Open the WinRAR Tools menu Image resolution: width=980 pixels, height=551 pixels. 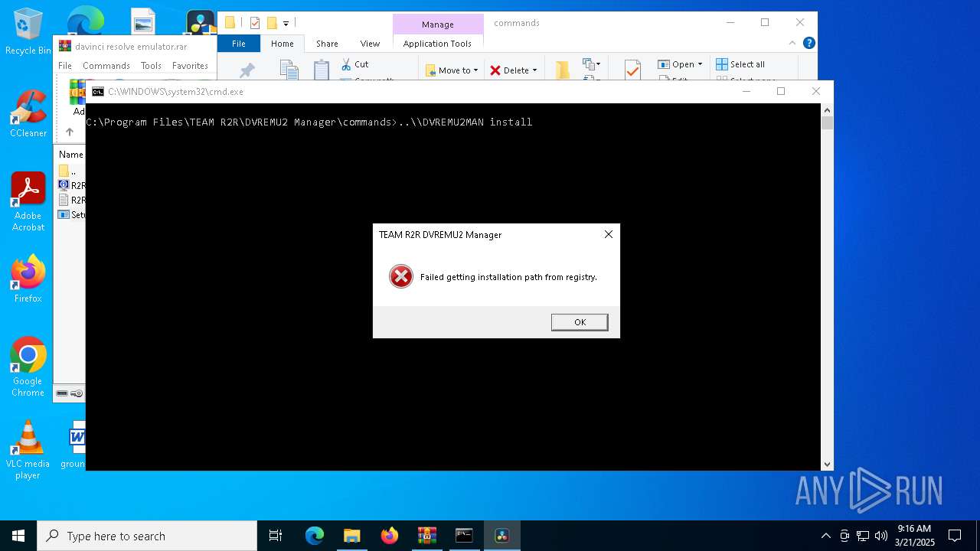coord(151,66)
